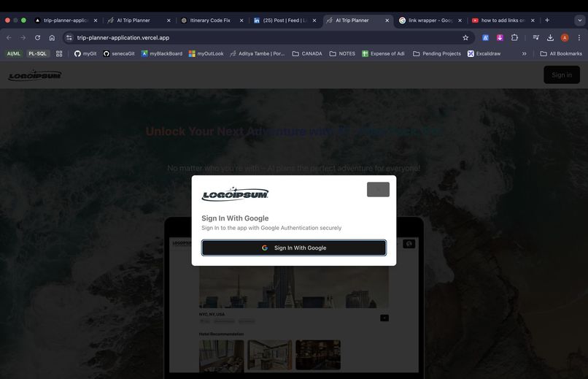This screenshot has height=379, width=588.
Task: Open a new tab with plus icon
Action: point(547,20)
